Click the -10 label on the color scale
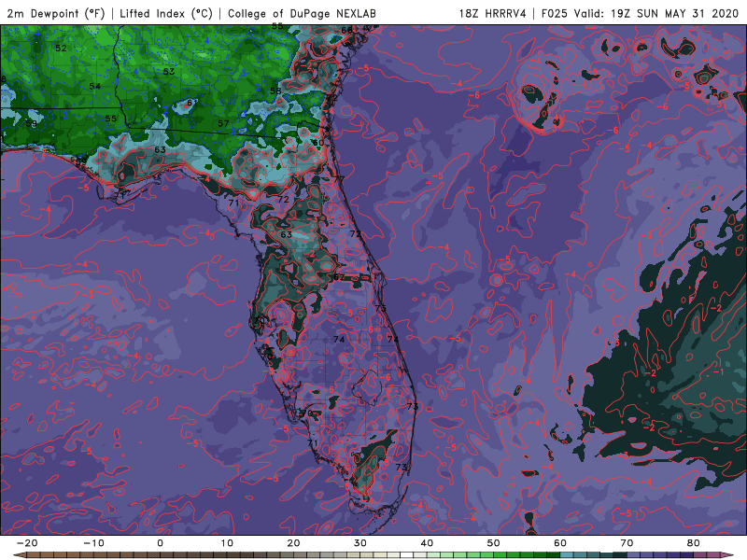The width and height of the screenshot is (747, 560). pos(93,543)
